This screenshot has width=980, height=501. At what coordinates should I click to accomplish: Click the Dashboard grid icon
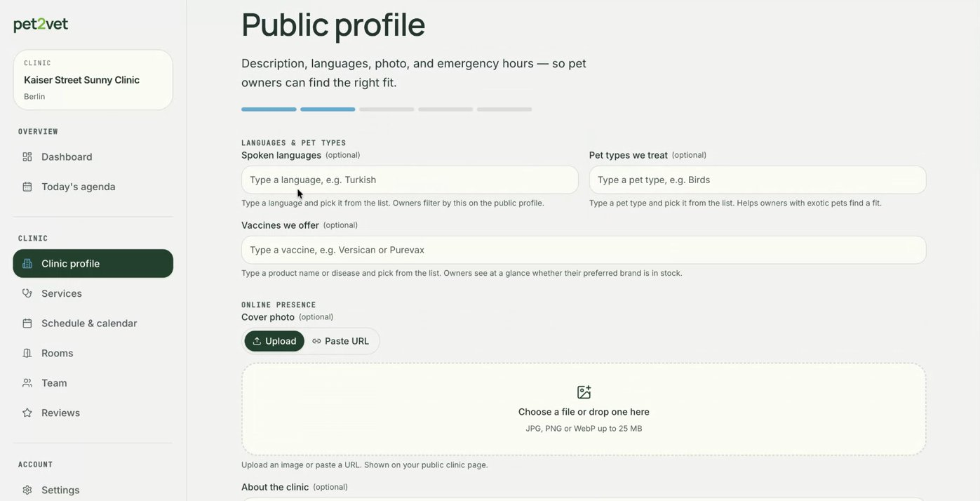[27, 156]
